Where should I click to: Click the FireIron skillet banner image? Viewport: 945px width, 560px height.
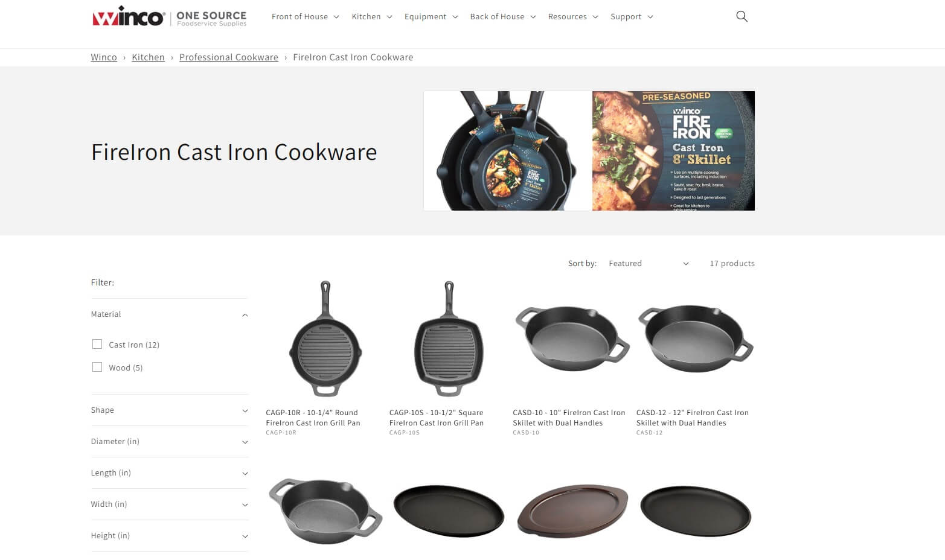(589, 151)
